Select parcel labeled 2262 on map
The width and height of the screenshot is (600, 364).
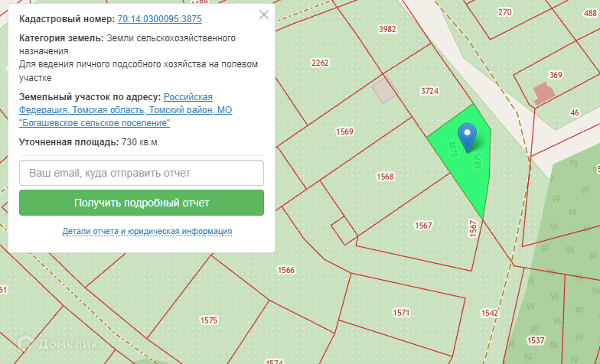point(320,63)
